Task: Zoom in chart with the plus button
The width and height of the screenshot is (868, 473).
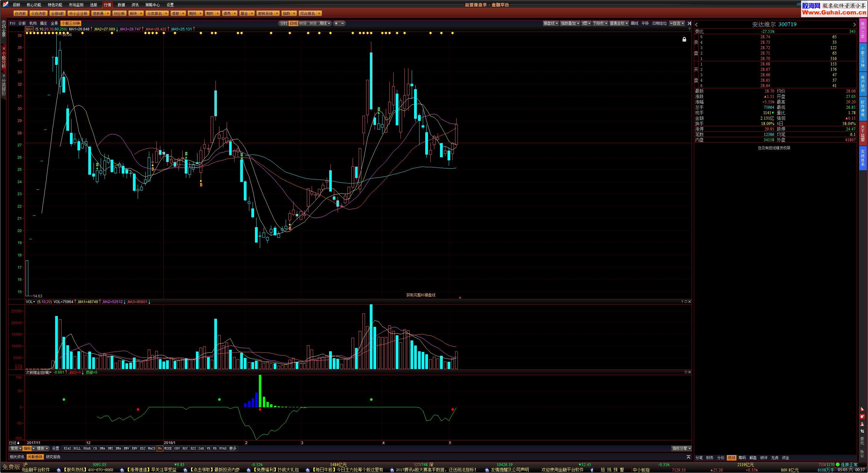Action: 336,23
